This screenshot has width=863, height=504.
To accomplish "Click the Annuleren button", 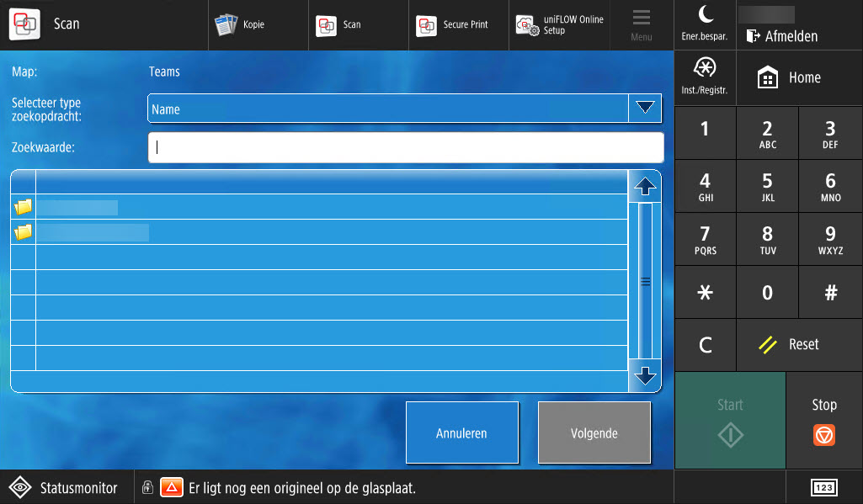I will coord(461,433).
